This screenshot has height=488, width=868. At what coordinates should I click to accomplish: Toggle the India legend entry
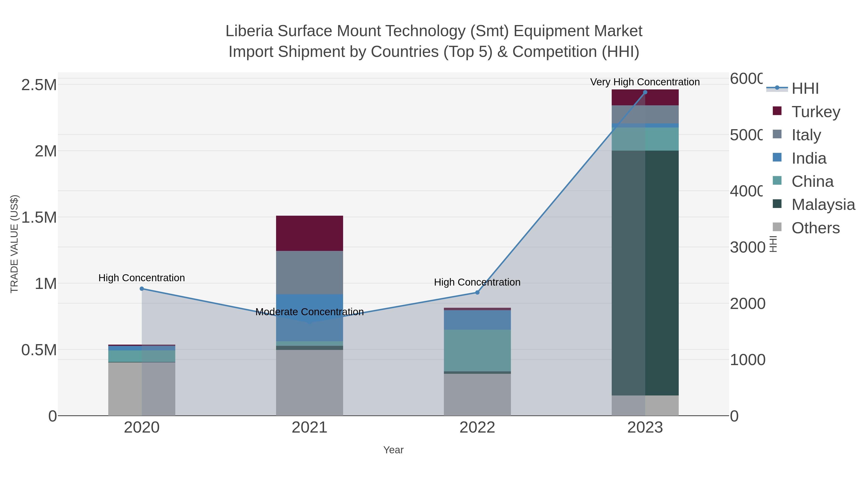(799, 158)
